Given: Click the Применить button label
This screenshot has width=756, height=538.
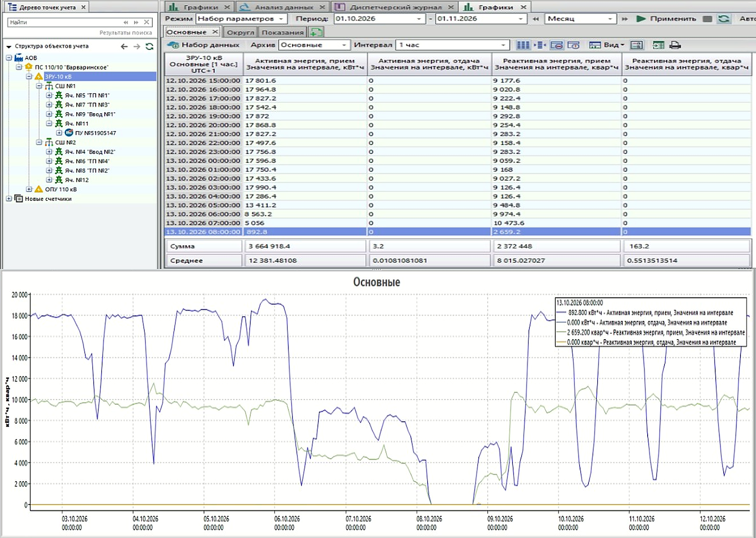Looking at the screenshot, I should click(673, 19).
